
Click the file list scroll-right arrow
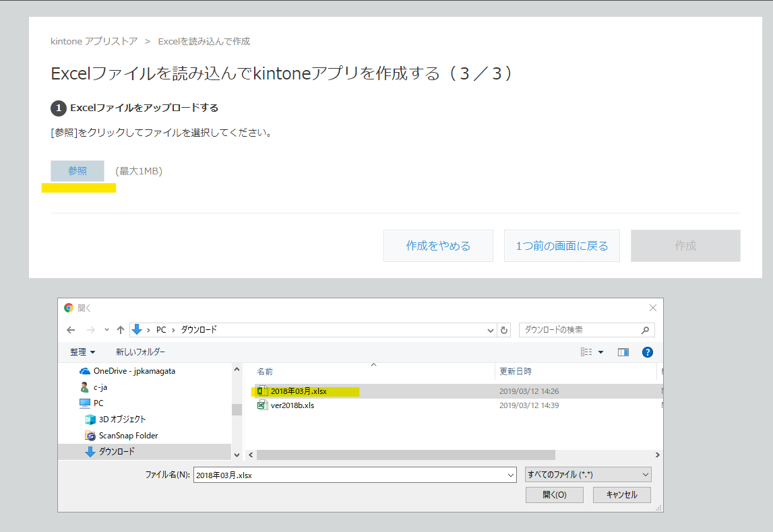click(x=657, y=455)
